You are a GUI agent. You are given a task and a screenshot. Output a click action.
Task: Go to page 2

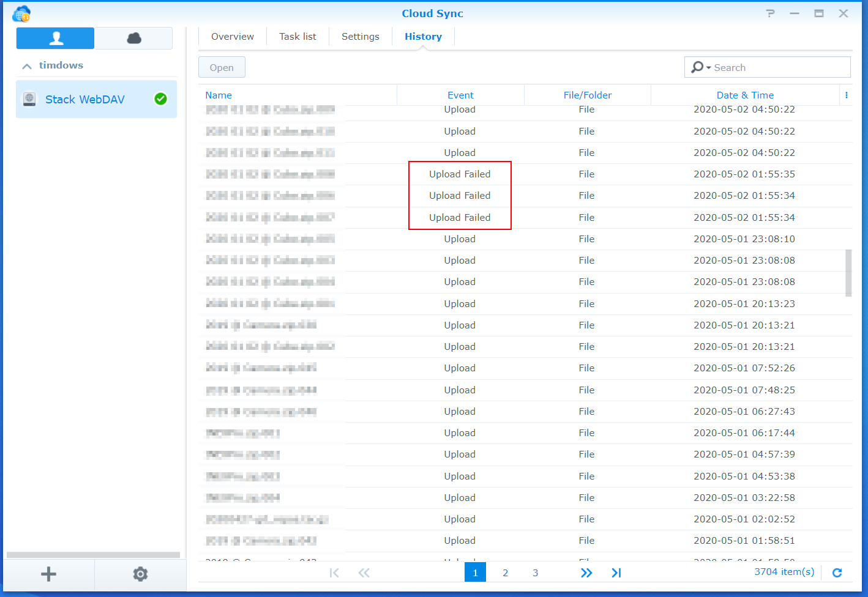tap(505, 573)
